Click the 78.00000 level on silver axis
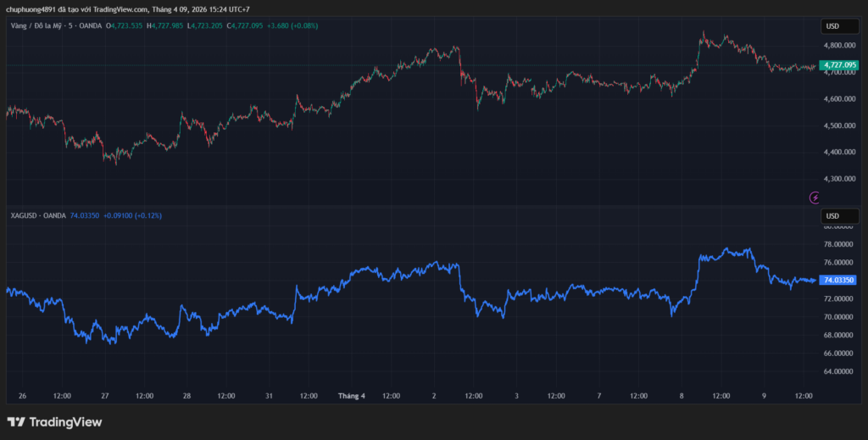This screenshot has width=868, height=440. point(838,244)
